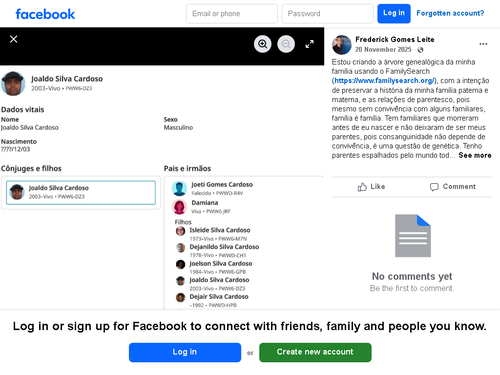
Task: Click Dejair Silva Cardoso avatar
Action: (180, 297)
